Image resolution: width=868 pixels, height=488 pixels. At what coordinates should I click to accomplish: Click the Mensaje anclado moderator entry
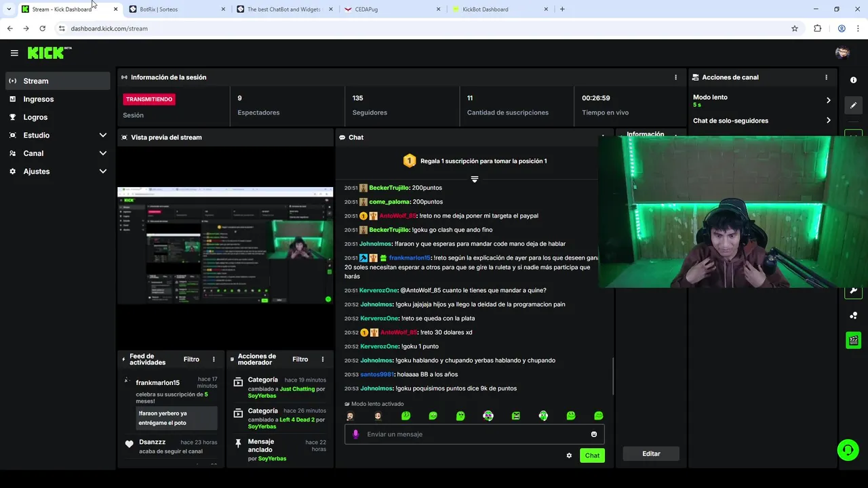pos(279,450)
